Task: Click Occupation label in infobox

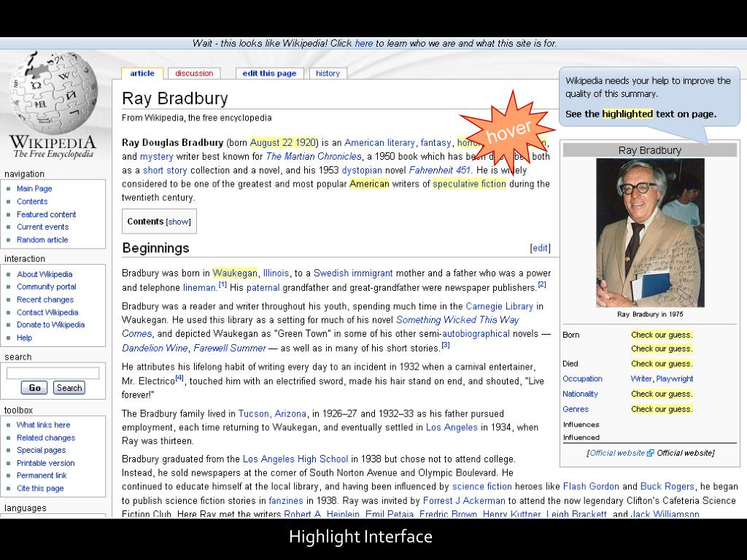Action: pyautogui.click(x=582, y=378)
